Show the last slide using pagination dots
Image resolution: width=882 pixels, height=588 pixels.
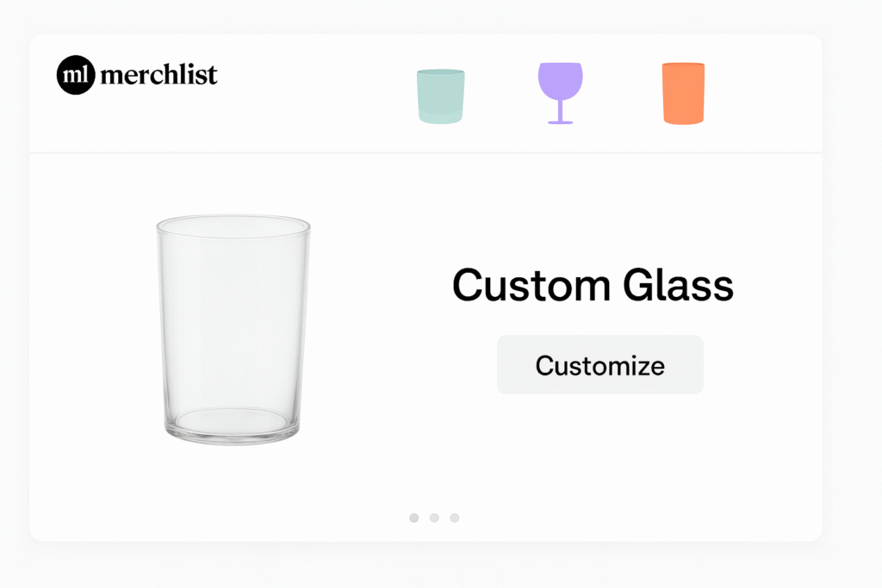455,517
